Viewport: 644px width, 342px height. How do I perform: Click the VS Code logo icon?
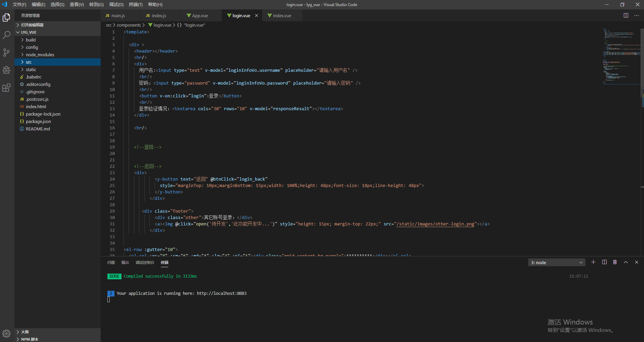5,4
